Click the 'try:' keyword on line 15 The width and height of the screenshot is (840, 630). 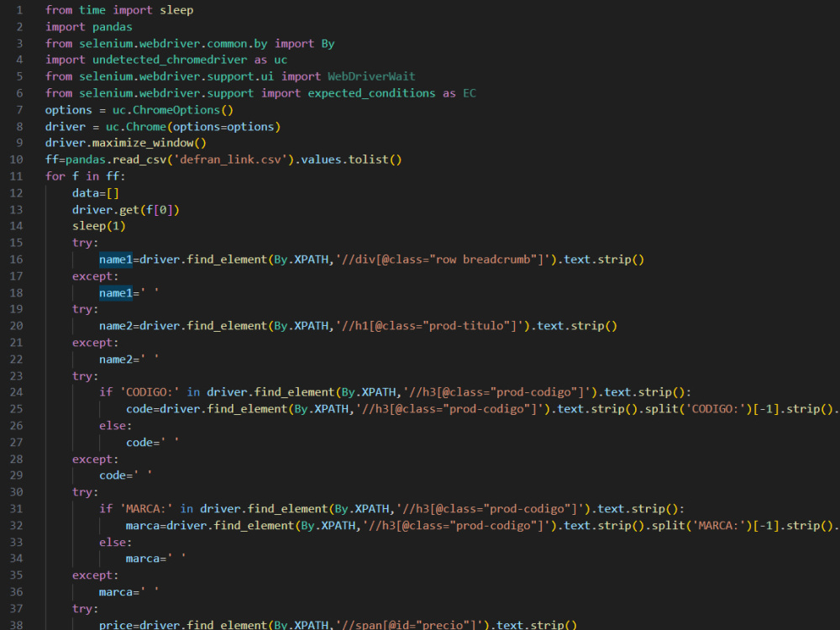click(x=85, y=243)
